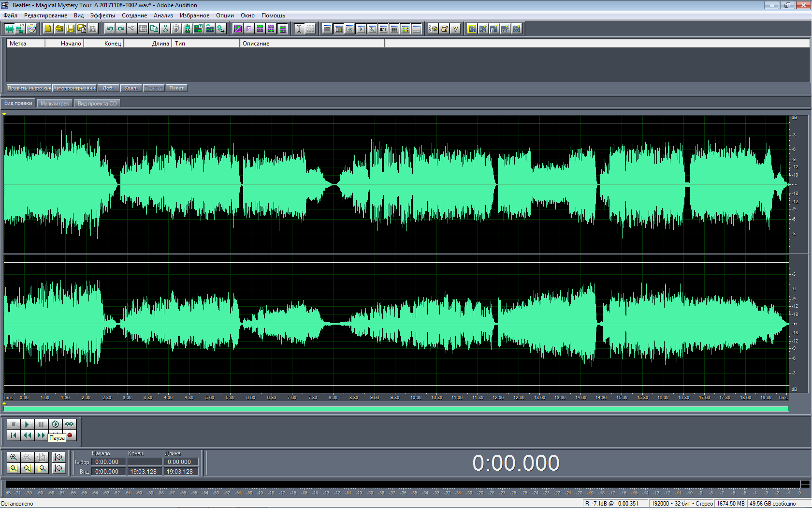Screen dimensions: 812x508
Task: Show zoom controls window magnifier icon
Action: pyautogui.click(x=372, y=29)
